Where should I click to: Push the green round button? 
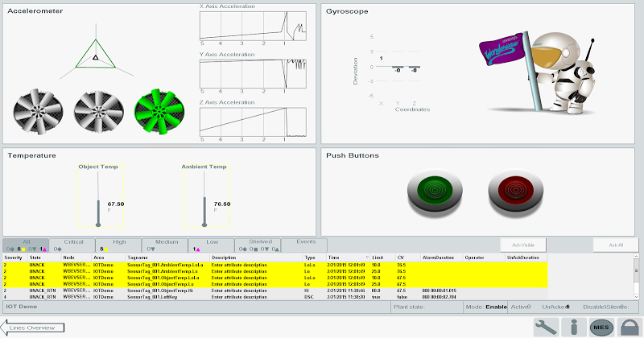point(435,191)
